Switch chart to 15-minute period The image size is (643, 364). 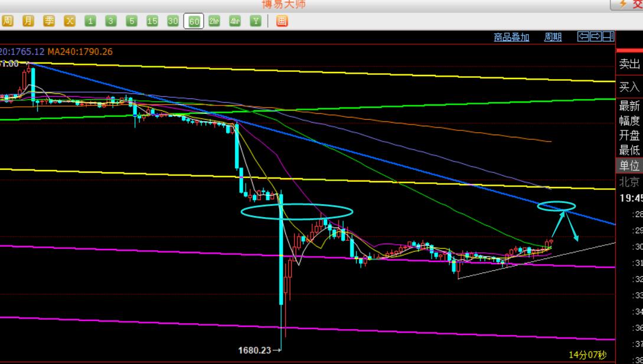tap(152, 21)
